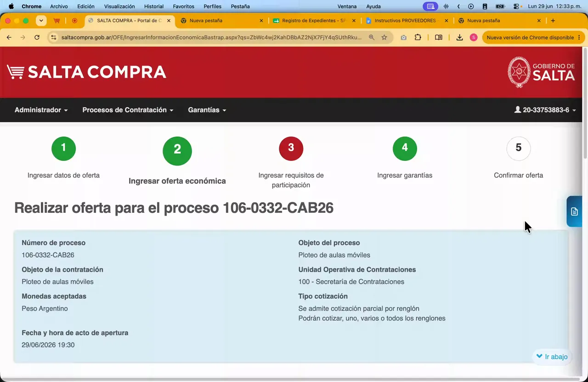The height and width of the screenshot is (382, 588).
Task: Open the Favoritos menu
Action: tap(184, 6)
